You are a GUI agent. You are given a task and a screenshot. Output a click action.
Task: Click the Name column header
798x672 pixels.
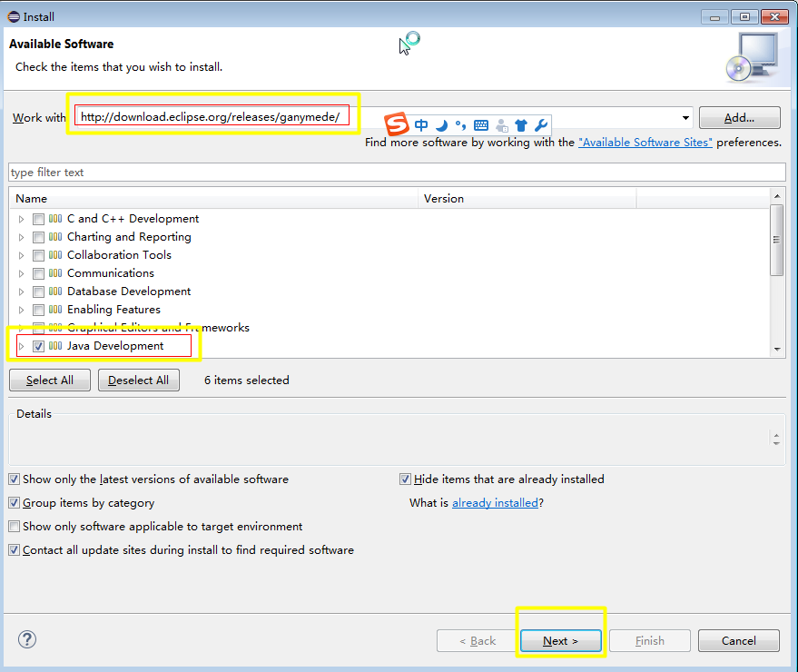pos(213,199)
